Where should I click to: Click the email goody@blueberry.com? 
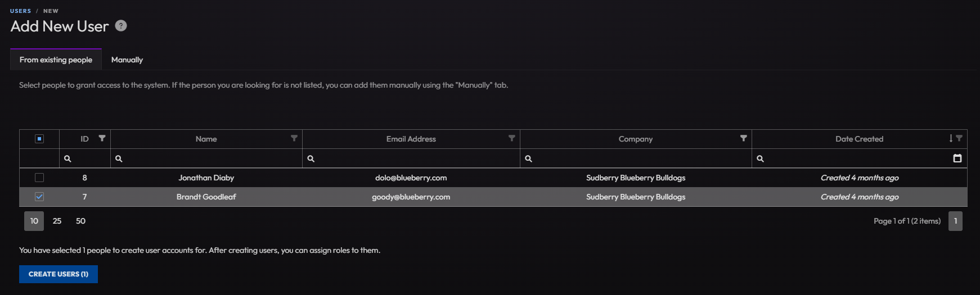tap(411, 197)
